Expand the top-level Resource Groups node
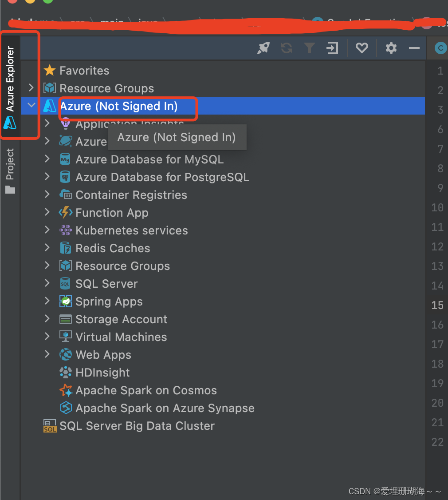The width and height of the screenshot is (448, 500). pyautogui.click(x=31, y=87)
